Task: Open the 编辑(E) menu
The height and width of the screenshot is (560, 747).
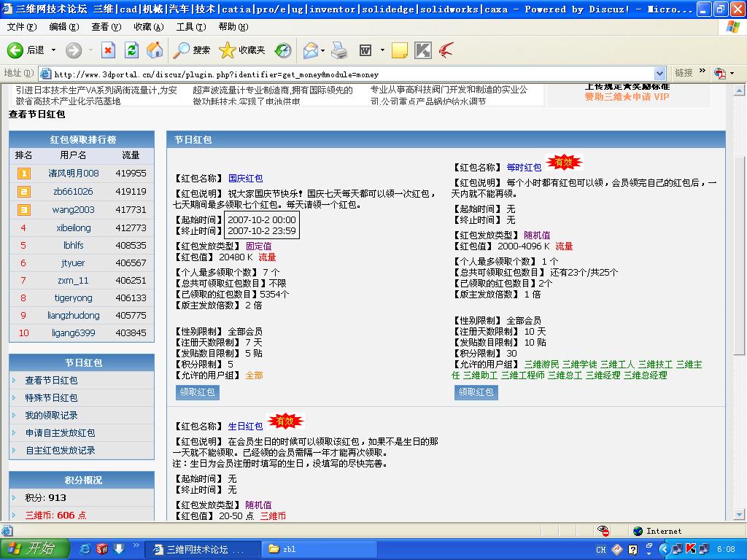Action: pos(64,27)
